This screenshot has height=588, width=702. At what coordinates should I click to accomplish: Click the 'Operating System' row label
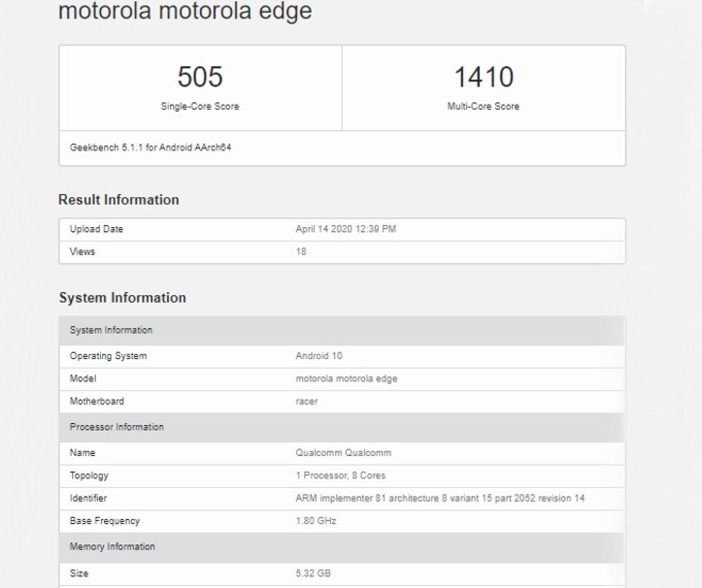(x=108, y=356)
